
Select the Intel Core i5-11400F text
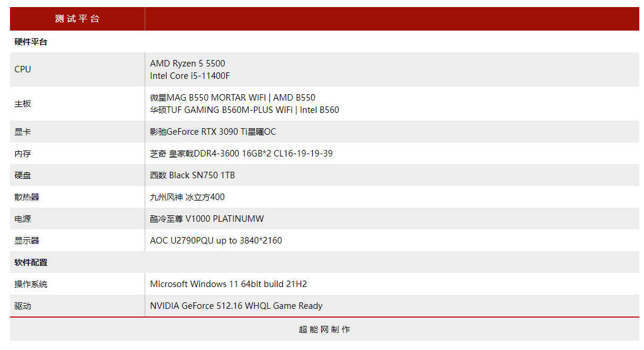click(x=190, y=75)
